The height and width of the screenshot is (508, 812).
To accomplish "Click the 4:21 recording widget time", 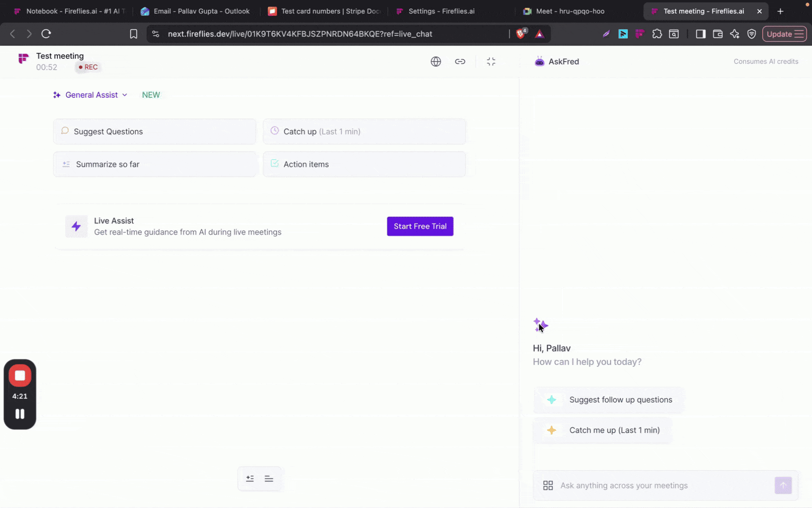I will [x=20, y=396].
